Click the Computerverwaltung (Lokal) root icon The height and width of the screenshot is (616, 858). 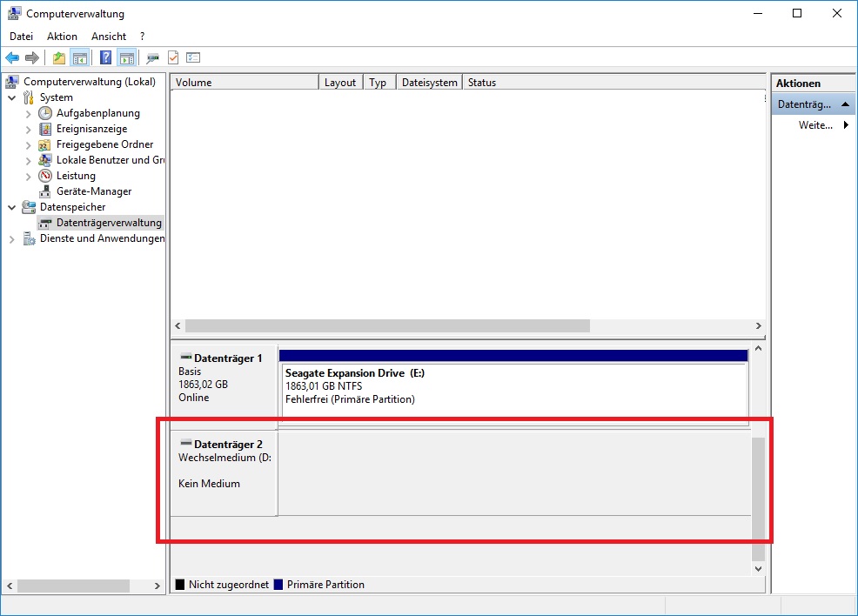coord(12,82)
